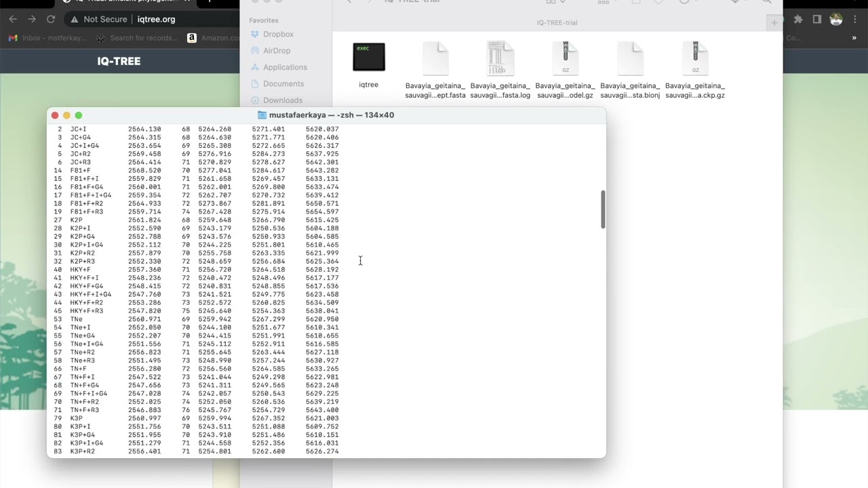This screenshot has width=868, height=488.
Task: Click the HKY+F+I+G4 model name
Action: pos(91,294)
